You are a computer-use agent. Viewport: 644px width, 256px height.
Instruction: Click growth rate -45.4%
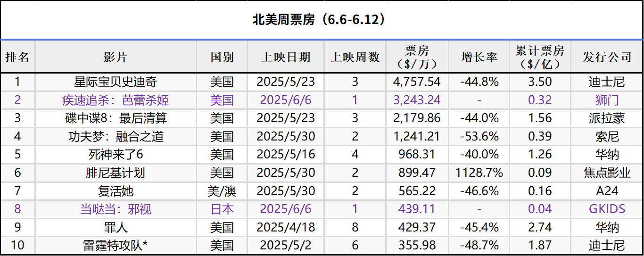(x=479, y=228)
